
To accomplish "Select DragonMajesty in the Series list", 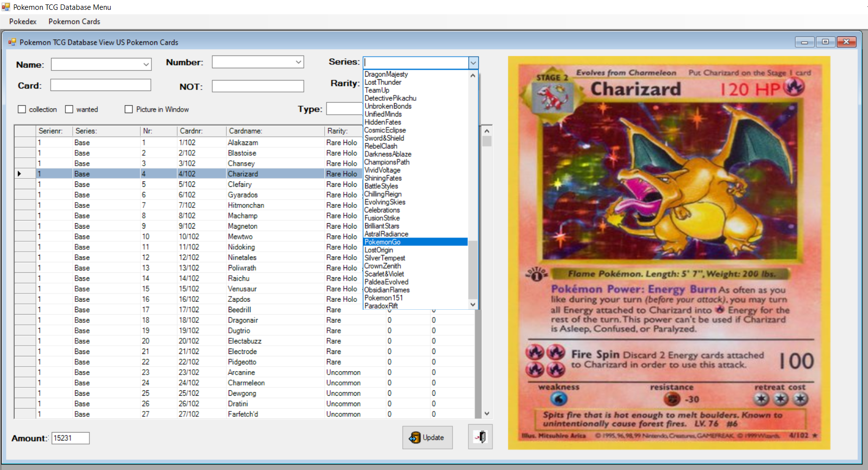I will tap(415, 74).
